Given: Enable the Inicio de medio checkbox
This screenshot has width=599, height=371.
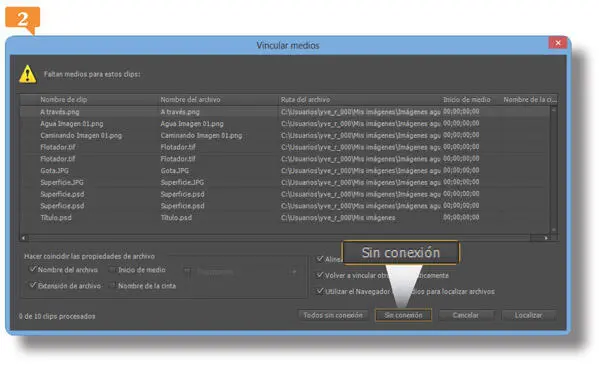Looking at the screenshot, I should tap(112, 270).
